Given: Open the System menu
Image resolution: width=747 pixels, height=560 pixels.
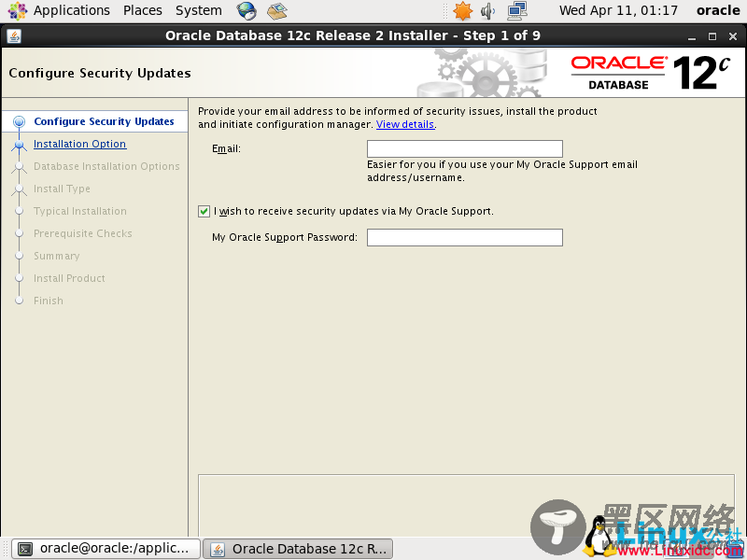Looking at the screenshot, I should (198, 10).
